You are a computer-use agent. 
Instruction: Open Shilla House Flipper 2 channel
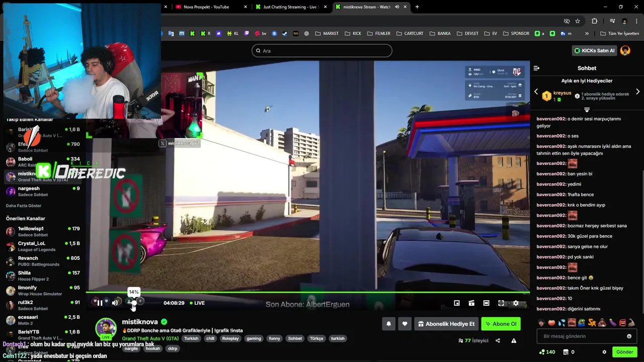click(43, 276)
